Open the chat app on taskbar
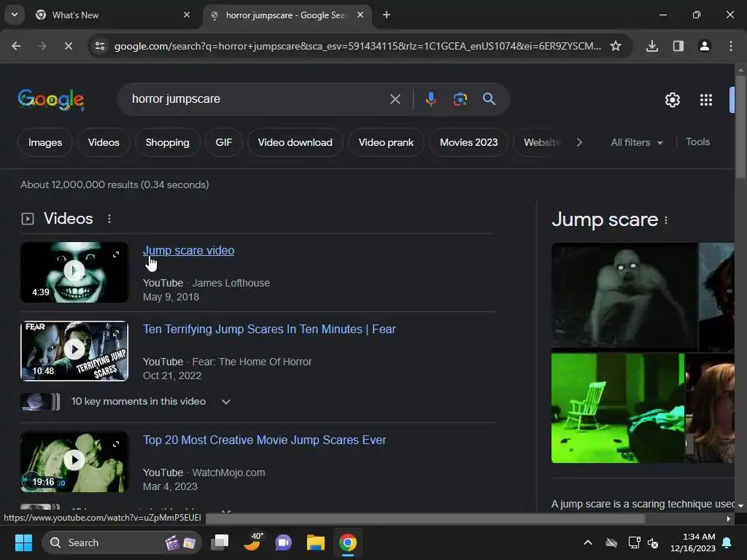 tap(284, 542)
